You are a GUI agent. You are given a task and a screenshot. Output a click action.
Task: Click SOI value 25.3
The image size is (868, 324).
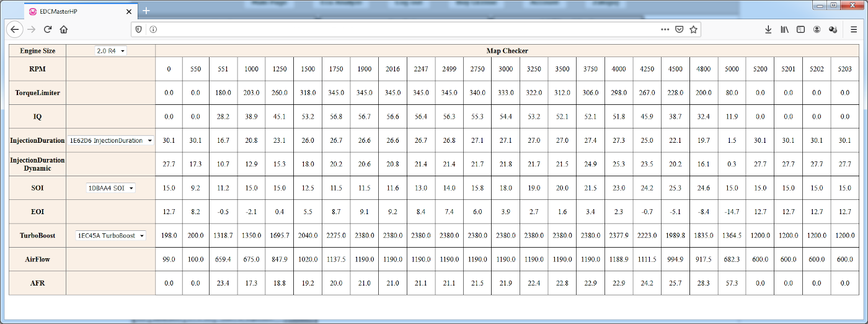[x=675, y=188]
